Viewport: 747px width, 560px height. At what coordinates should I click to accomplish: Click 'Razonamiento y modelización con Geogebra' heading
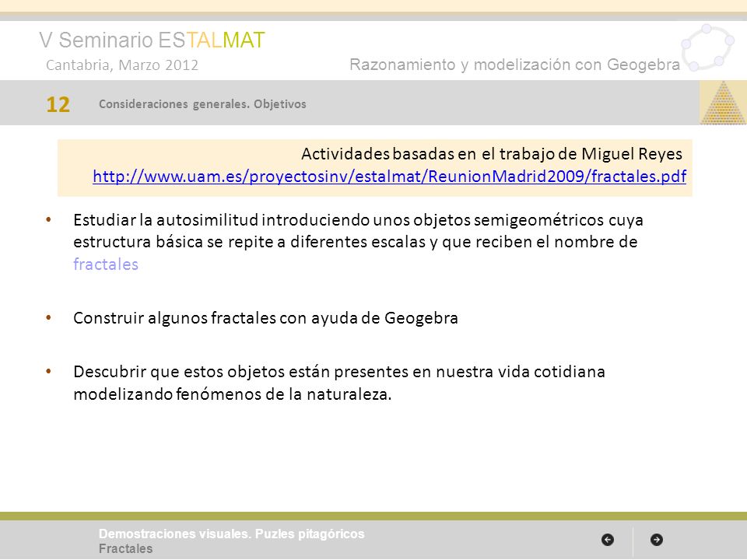pyautogui.click(x=514, y=65)
